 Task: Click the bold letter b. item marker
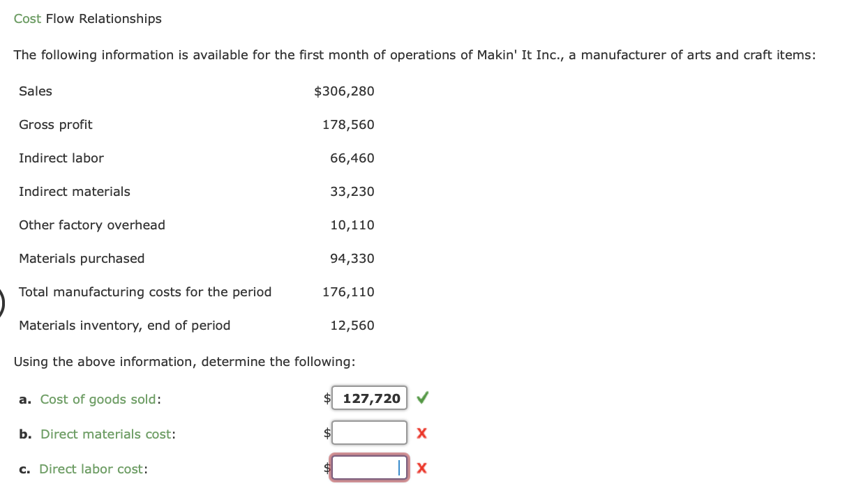click(x=24, y=434)
